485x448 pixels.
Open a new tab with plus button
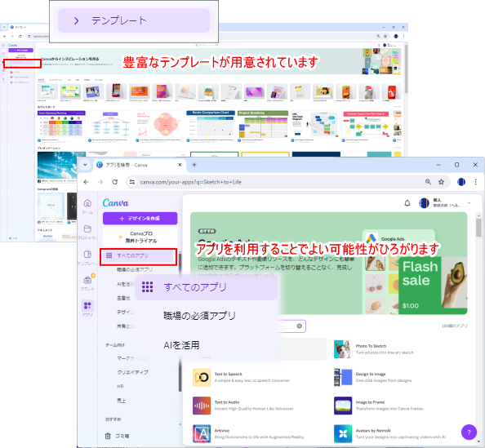pos(194,165)
